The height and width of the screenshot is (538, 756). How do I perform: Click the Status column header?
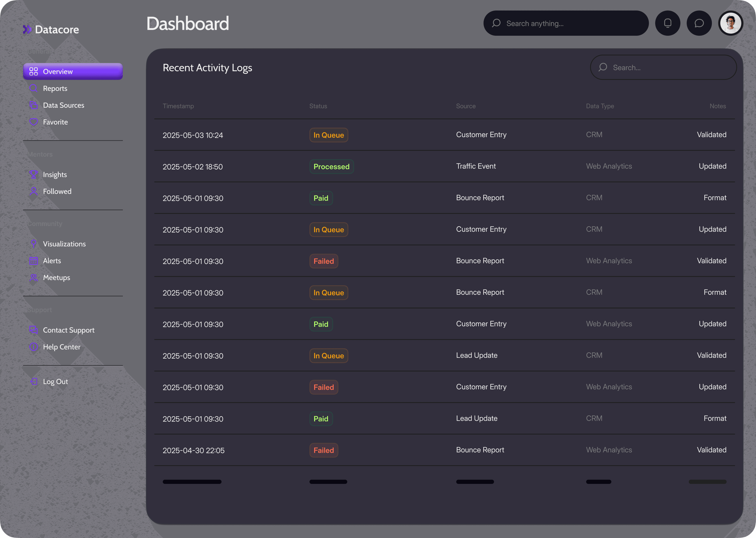318,106
